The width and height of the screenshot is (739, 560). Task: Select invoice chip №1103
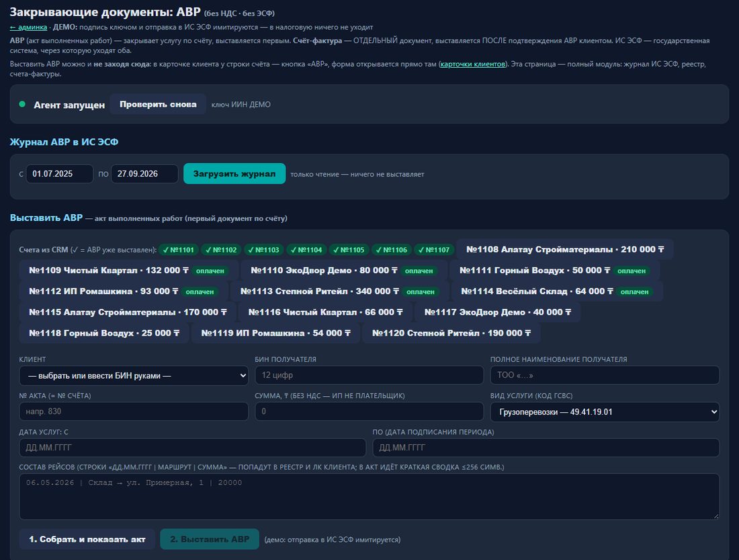point(263,250)
